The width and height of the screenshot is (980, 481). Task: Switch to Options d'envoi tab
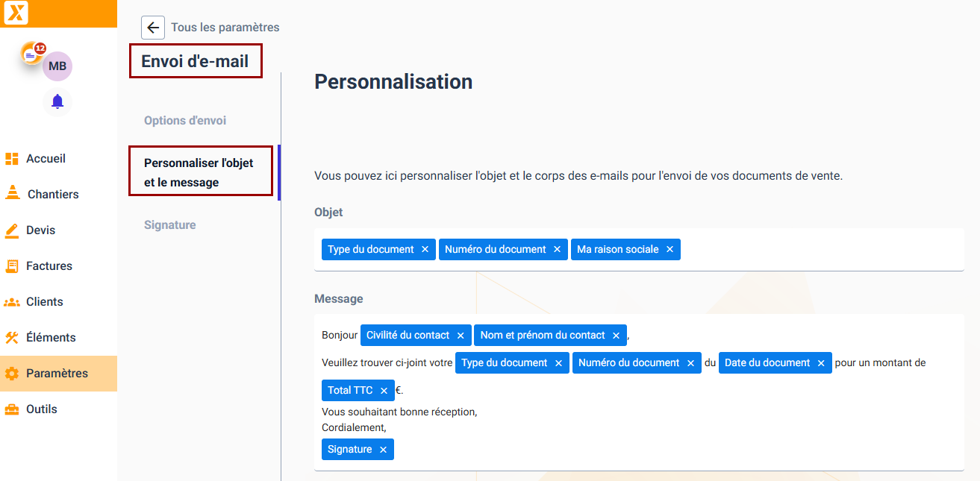185,121
